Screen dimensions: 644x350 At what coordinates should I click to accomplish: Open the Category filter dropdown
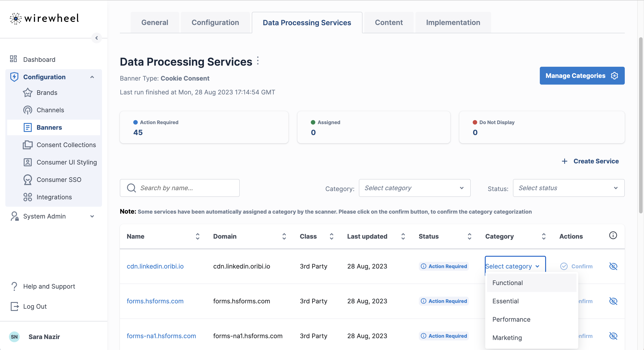click(x=415, y=188)
